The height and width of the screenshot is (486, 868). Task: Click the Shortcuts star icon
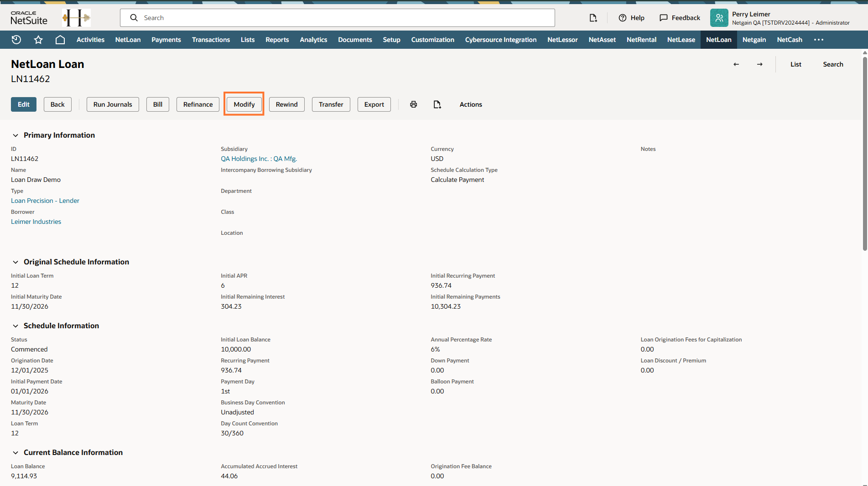(x=38, y=40)
